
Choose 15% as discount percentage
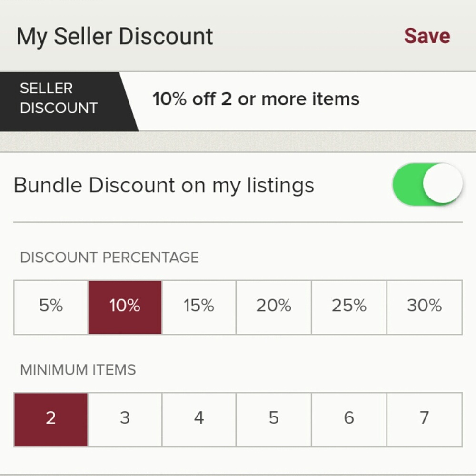[199, 307]
